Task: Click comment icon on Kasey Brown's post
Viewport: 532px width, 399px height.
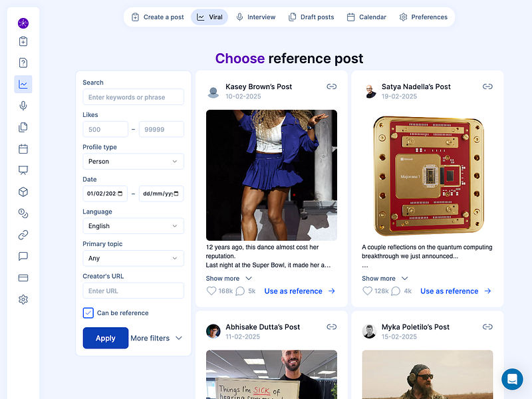Action: (x=240, y=291)
